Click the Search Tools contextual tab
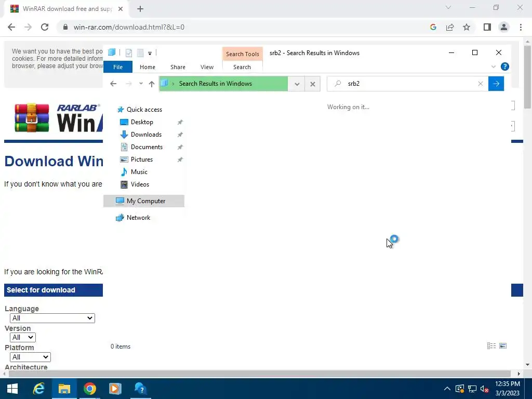The height and width of the screenshot is (399, 532). [x=242, y=54]
